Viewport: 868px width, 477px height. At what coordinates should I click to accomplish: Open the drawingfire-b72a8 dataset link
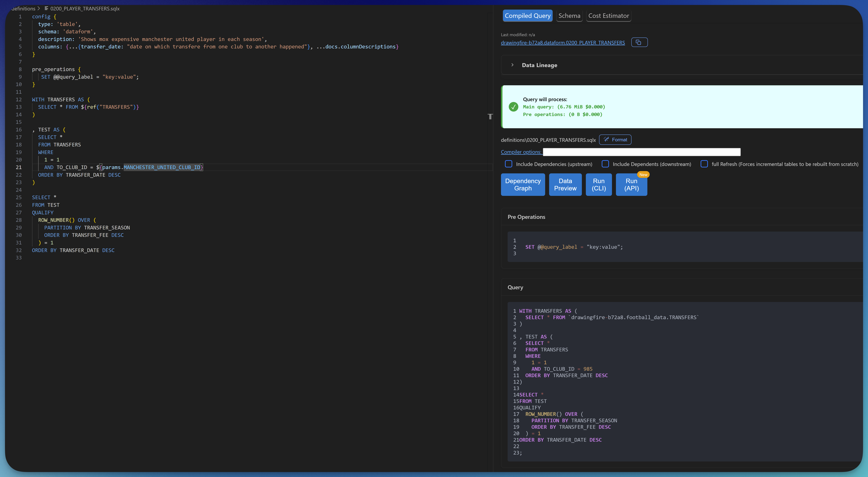click(x=563, y=42)
